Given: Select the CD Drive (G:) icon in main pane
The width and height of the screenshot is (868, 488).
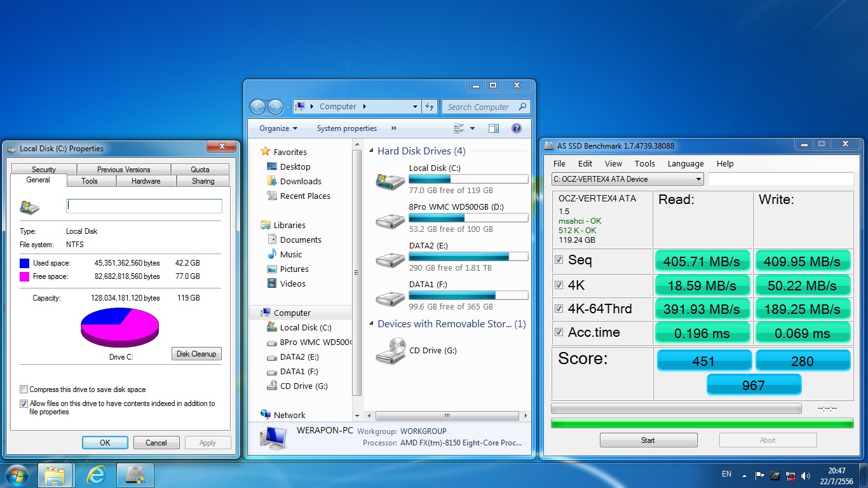Looking at the screenshot, I should click(x=390, y=350).
